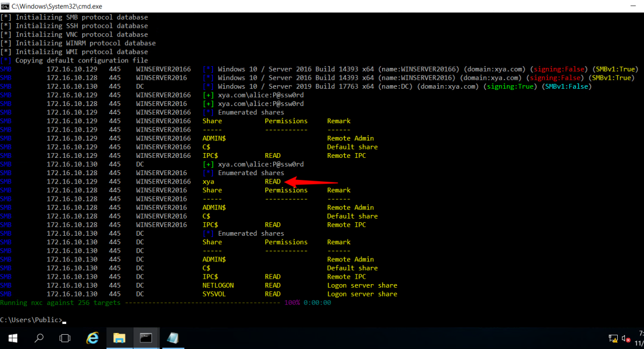Screen dimensions: 644x349
Task: Click READ permission next to xya share
Action: [x=273, y=182]
